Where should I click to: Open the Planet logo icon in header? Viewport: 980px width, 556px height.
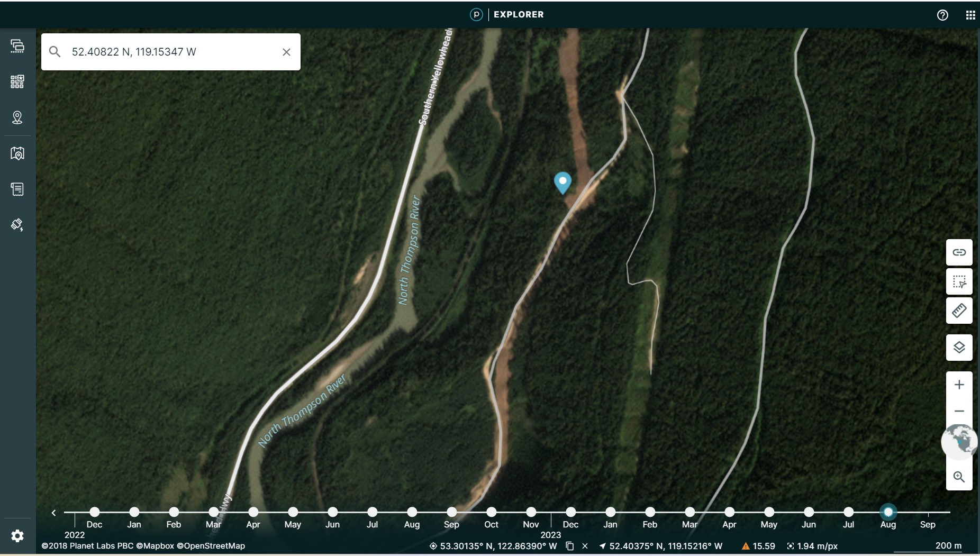coord(476,14)
